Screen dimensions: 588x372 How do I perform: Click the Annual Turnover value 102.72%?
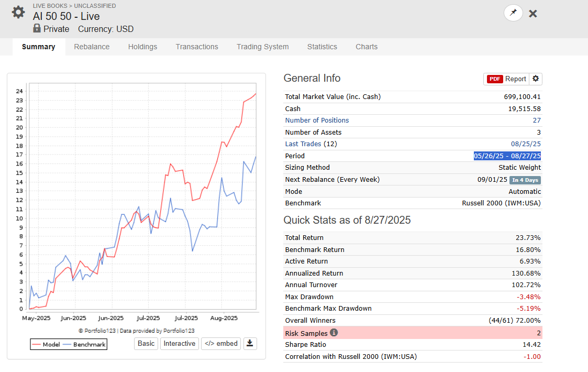click(x=526, y=285)
